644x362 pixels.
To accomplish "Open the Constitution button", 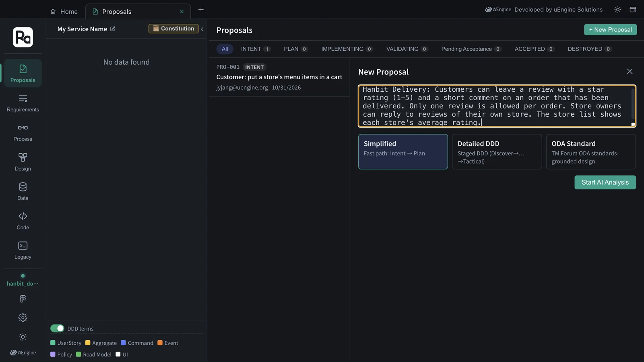I will [173, 29].
